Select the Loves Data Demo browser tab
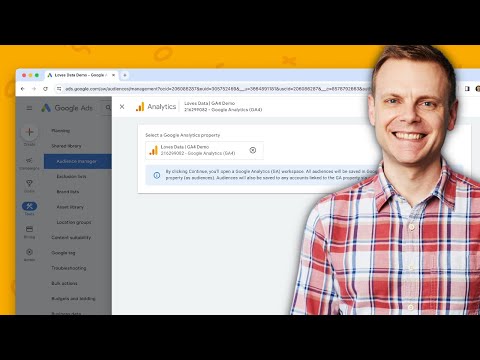480x360 pixels. click(81, 75)
